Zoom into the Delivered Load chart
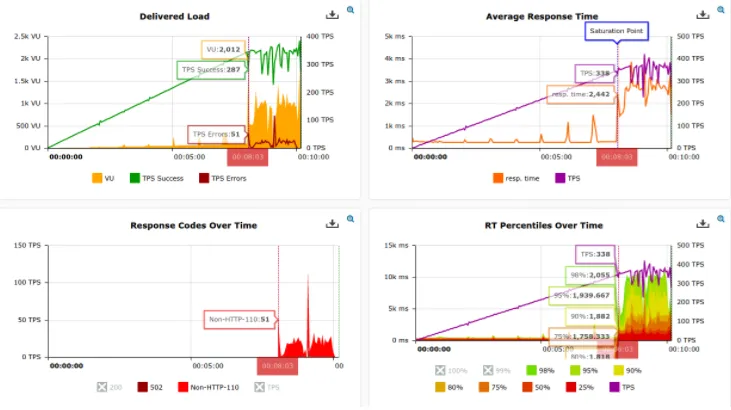Viewport: 731px width, 410px height. pos(351,10)
